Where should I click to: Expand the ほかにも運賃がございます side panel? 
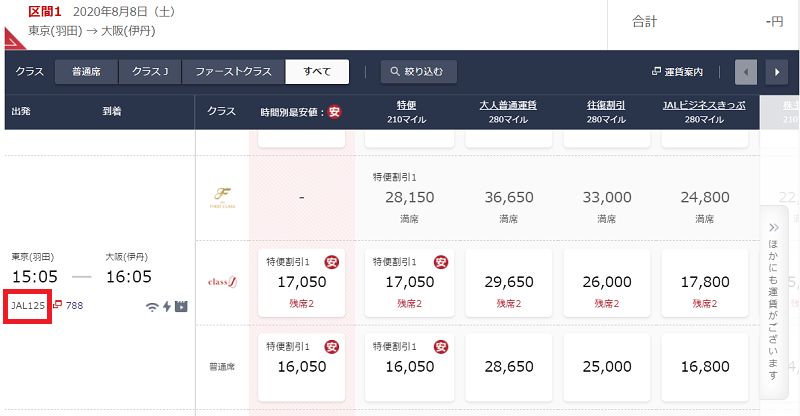coord(774,303)
